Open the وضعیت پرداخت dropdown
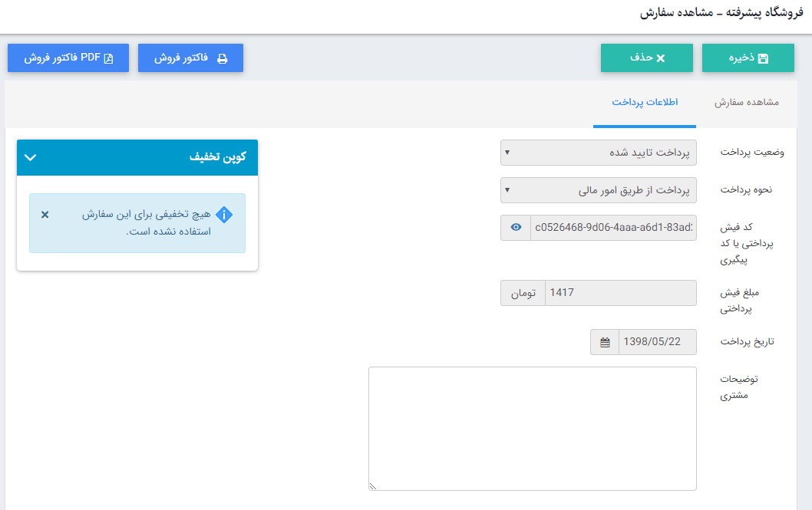812x510 pixels. coord(599,152)
